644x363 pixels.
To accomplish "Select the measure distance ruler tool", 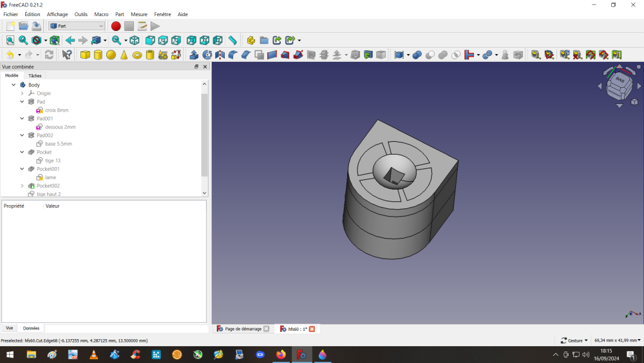I will [x=232, y=40].
